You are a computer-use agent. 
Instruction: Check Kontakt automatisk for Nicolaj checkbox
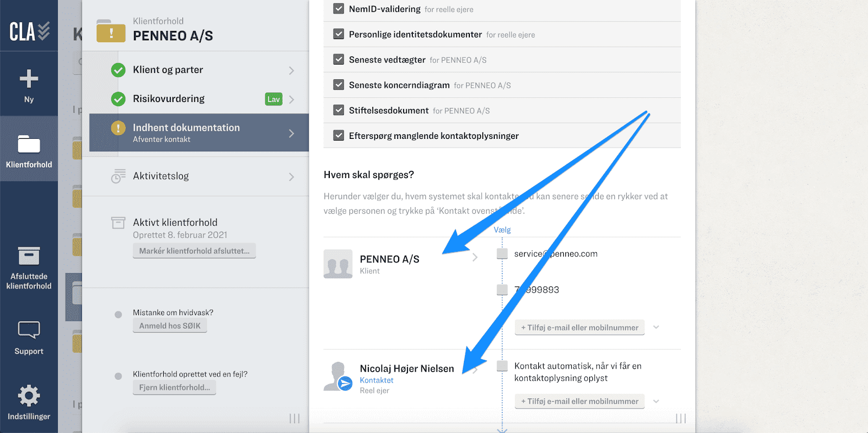502,366
